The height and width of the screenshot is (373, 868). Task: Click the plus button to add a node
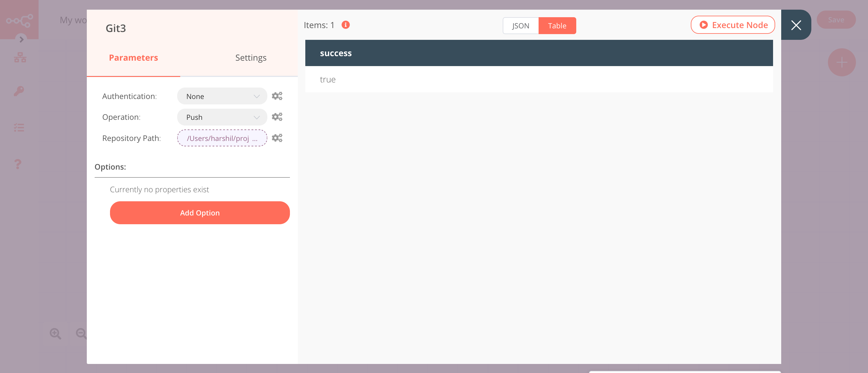tap(841, 62)
